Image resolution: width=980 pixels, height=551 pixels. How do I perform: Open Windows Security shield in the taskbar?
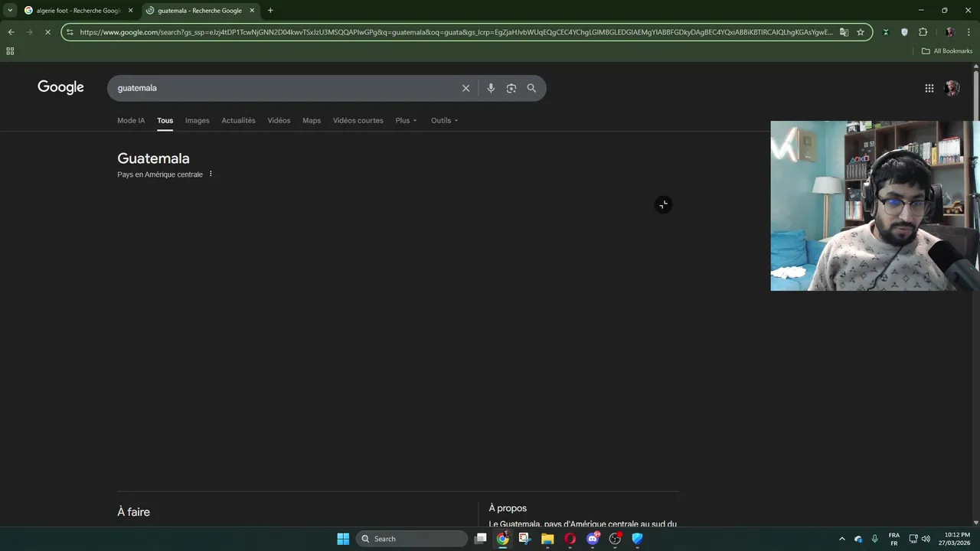point(637,539)
